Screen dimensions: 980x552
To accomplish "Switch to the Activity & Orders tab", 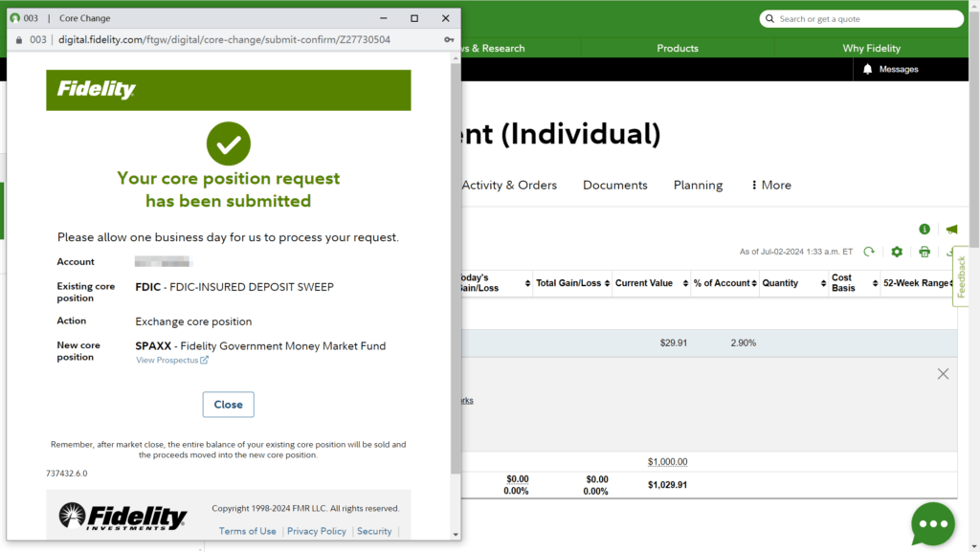I will [x=509, y=185].
